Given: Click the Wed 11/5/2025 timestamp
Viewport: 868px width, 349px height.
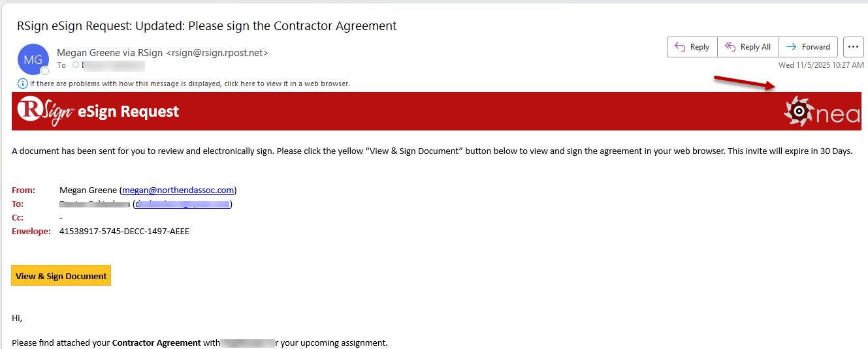Looking at the screenshot, I should pyautogui.click(x=821, y=65).
